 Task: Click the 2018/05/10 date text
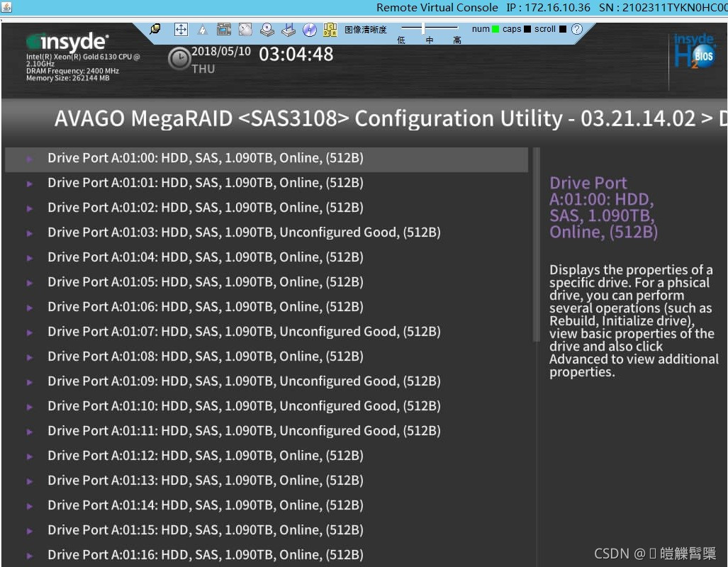point(221,51)
